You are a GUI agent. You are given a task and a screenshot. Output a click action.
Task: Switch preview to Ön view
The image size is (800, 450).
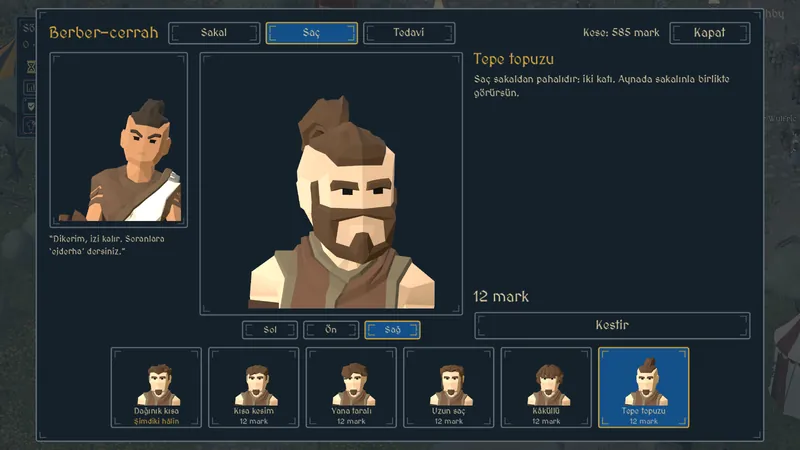click(331, 330)
